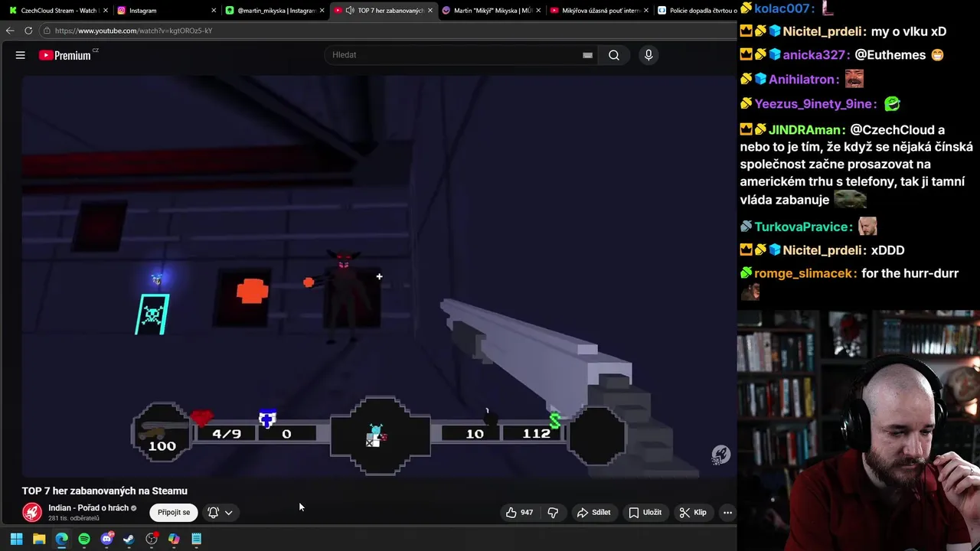The width and height of the screenshot is (980, 551).
Task: Open Steam from the taskbar
Action: [129, 539]
